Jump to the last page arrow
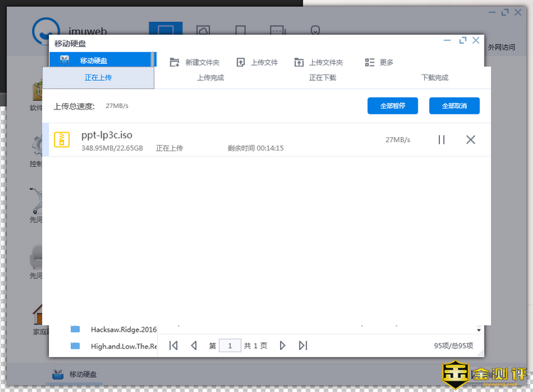This screenshot has height=392, width=533. [x=303, y=346]
